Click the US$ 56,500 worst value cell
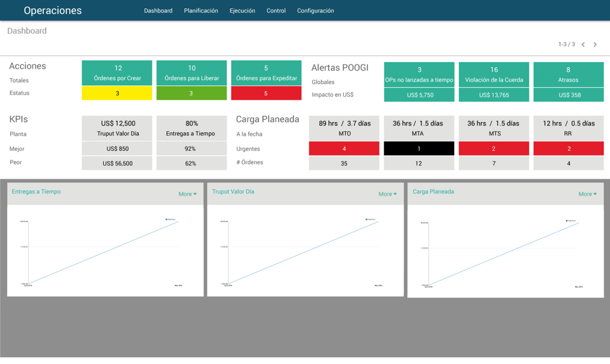This screenshot has width=610, height=364. 117,164
